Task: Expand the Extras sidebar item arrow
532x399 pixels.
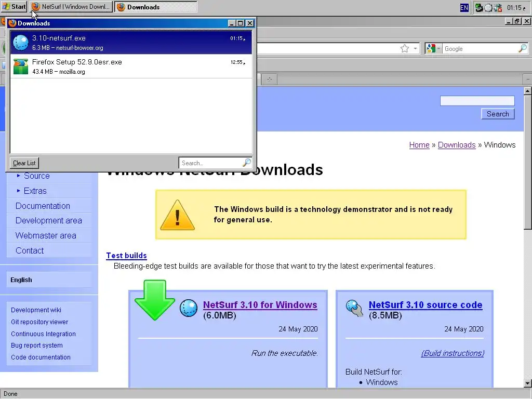Action: (18, 191)
